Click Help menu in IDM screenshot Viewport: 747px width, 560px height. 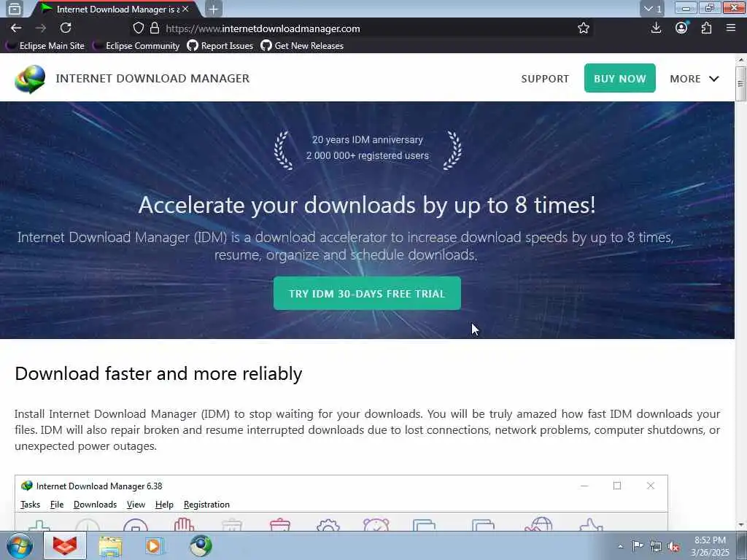(x=164, y=505)
